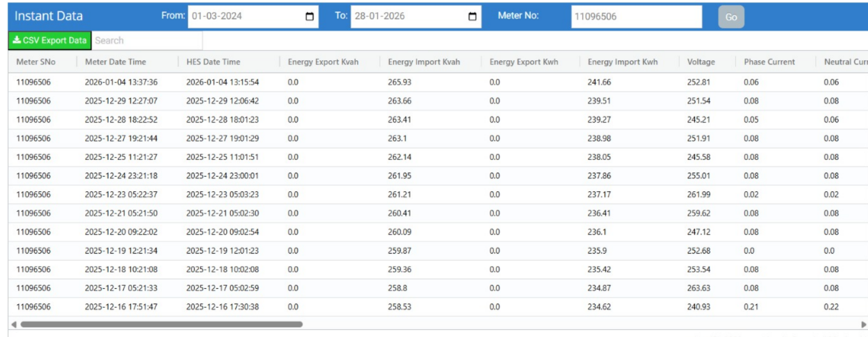Screen dimensions: 868x337
Task: Sort by Voltage column header
Action: (x=701, y=62)
